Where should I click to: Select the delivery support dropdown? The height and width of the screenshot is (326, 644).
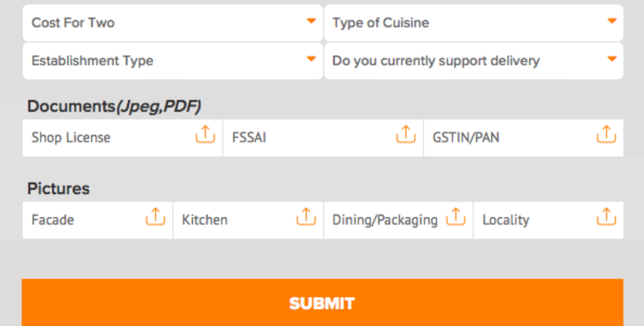(x=474, y=61)
